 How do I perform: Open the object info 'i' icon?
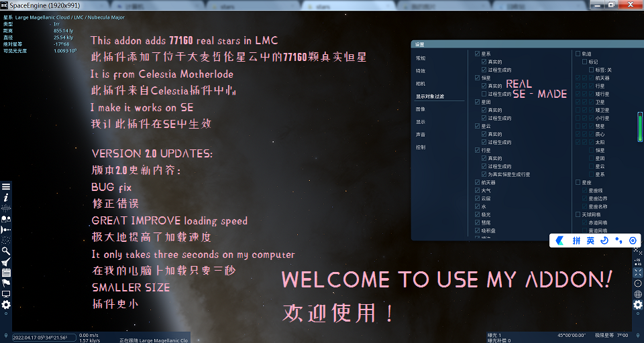(6, 198)
